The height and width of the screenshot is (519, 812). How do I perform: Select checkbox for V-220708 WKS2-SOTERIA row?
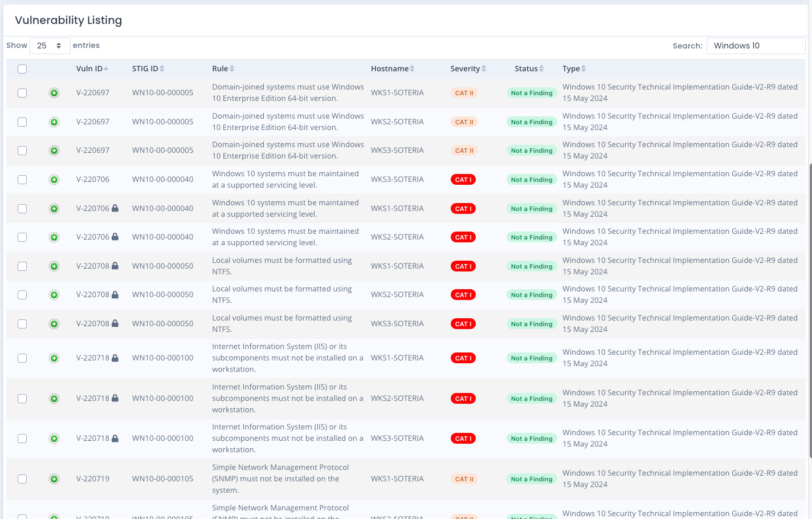pos(22,295)
